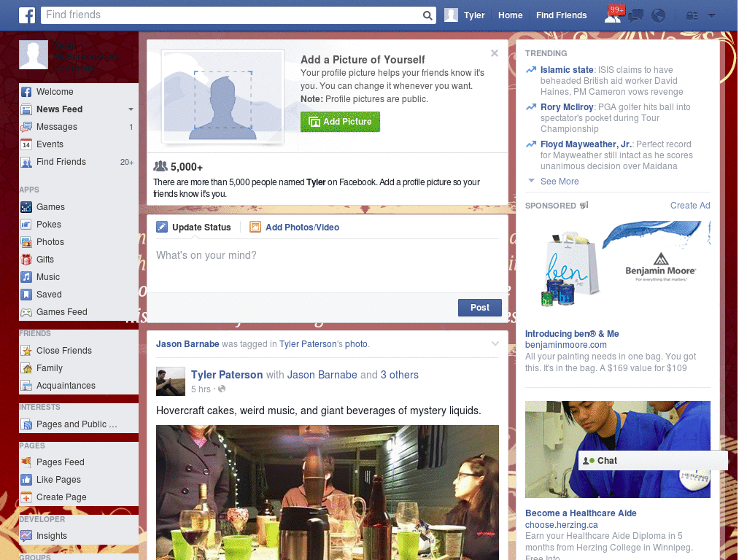Click the Family list icon

pos(26,368)
